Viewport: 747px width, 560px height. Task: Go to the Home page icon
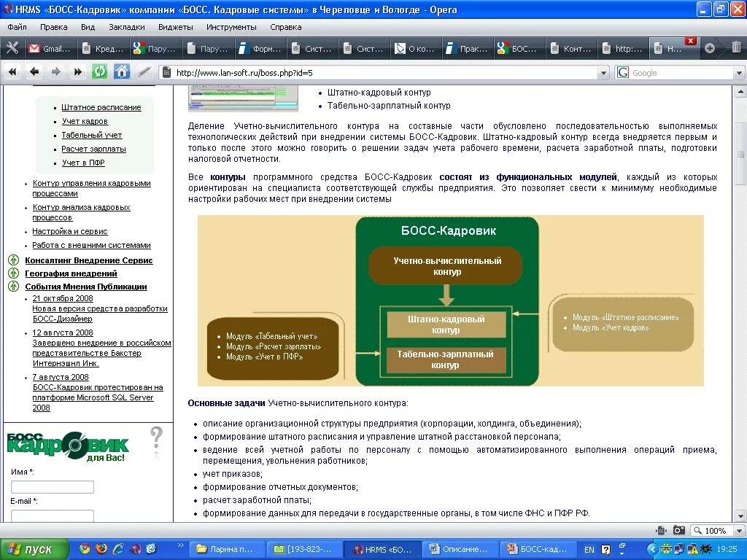(122, 72)
